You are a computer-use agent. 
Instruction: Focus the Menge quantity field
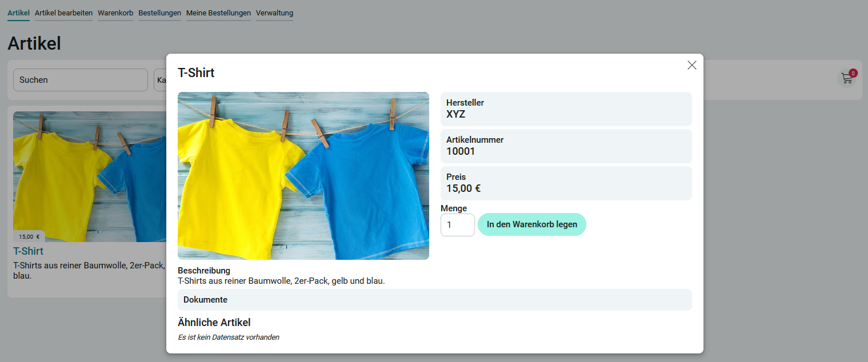[458, 225]
